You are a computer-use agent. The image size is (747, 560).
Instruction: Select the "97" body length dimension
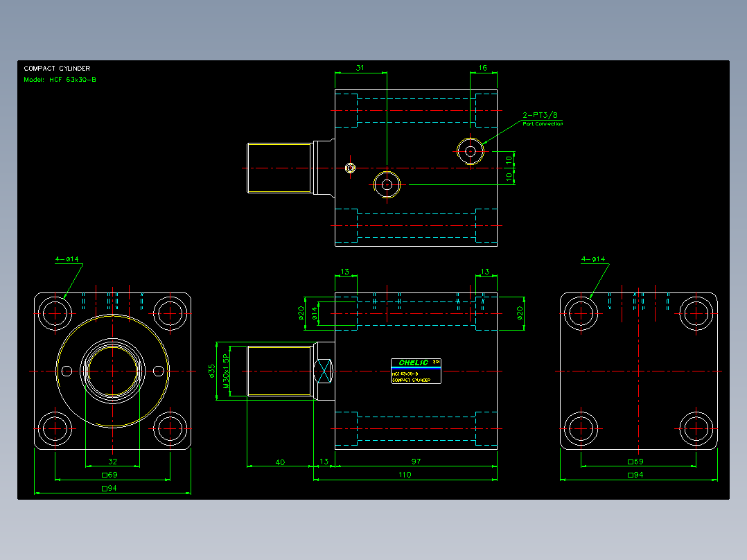click(x=416, y=462)
